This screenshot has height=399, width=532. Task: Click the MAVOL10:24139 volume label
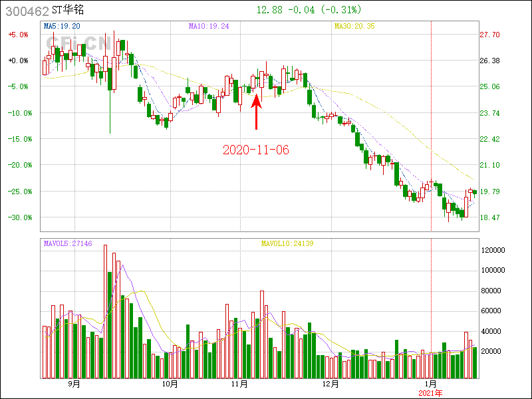287,244
